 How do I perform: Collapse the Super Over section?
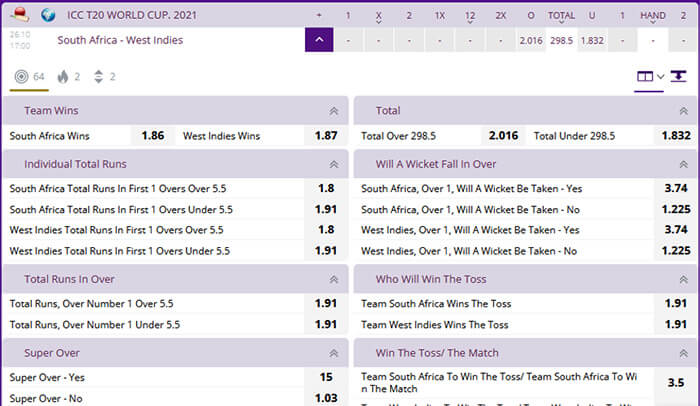tap(333, 353)
